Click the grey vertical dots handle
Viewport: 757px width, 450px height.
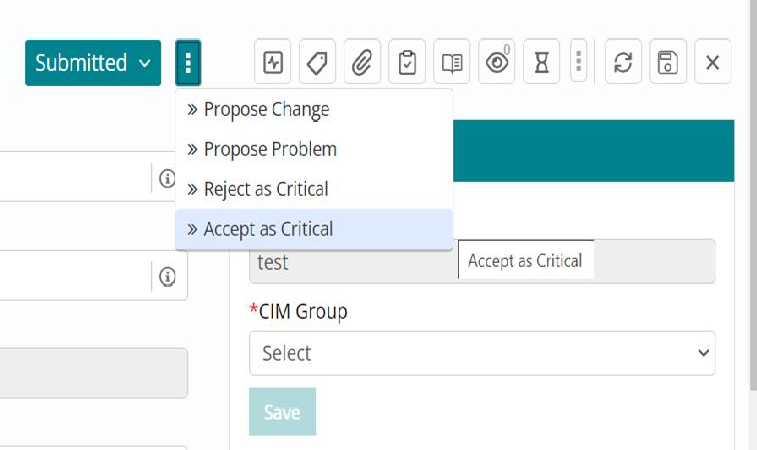pyautogui.click(x=578, y=63)
